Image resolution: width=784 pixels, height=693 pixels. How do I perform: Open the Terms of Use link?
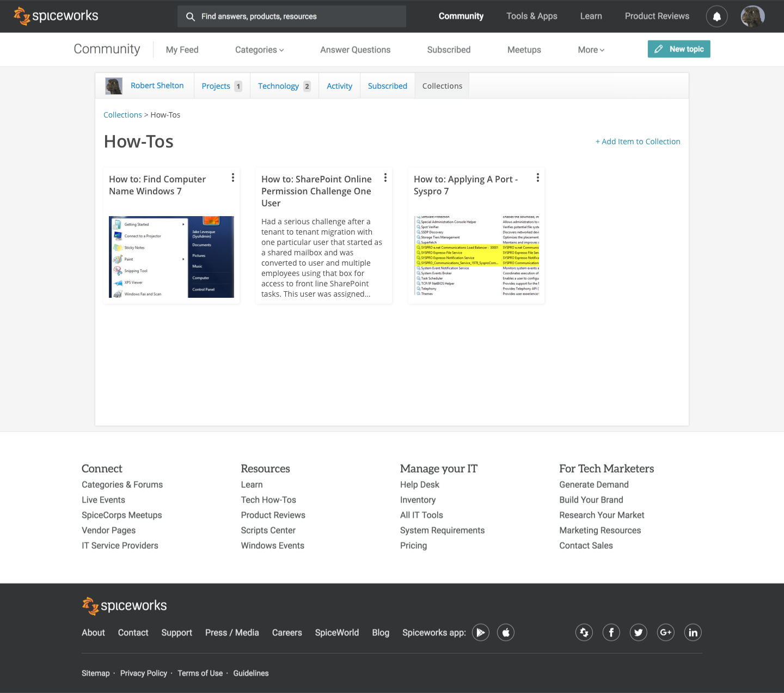click(x=200, y=673)
